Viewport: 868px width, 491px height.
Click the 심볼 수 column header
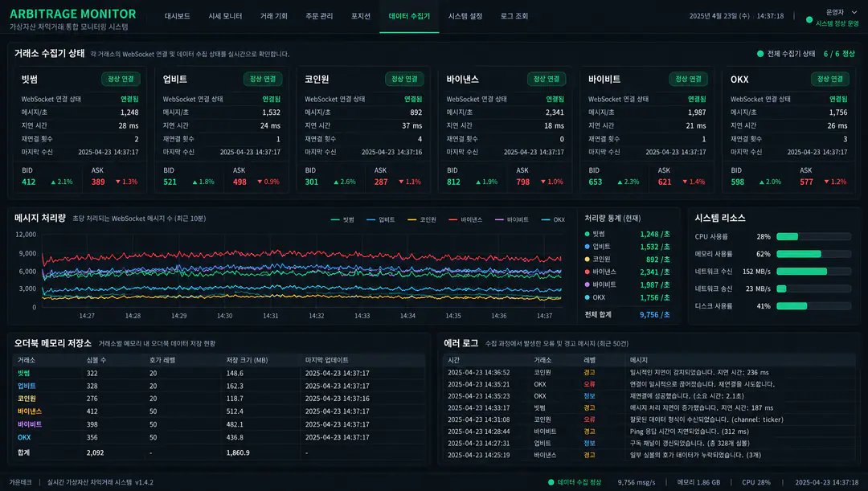[x=96, y=360]
